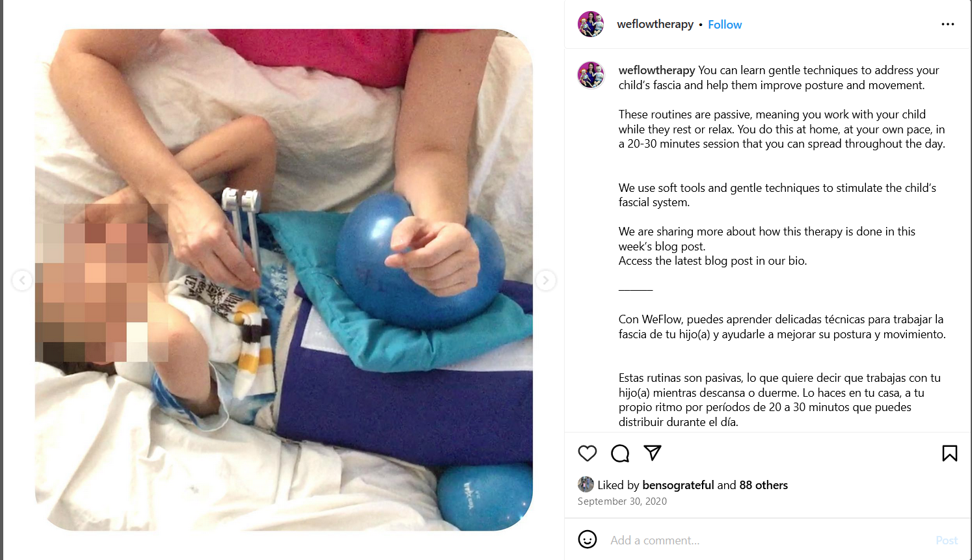Click the Post comment button
Image resolution: width=972 pixels, height=560 pixels.
[947, 540]
